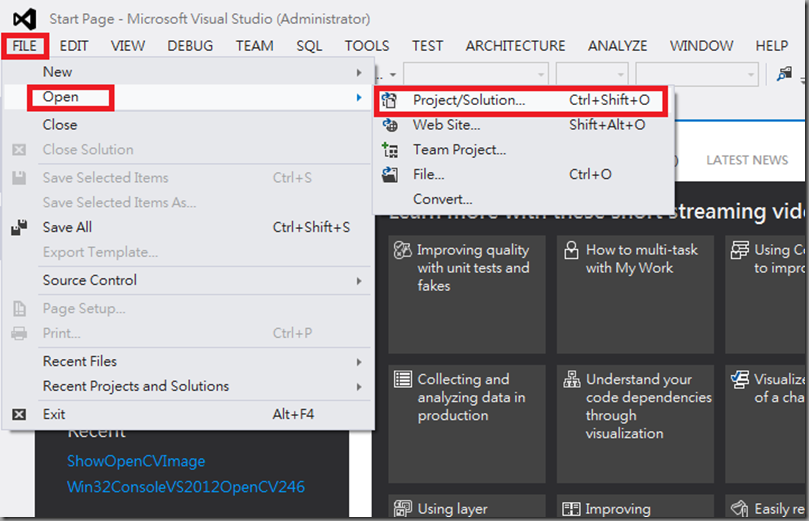
Task: Click the Easily re... video icon
Action: (x=740, y=509)
